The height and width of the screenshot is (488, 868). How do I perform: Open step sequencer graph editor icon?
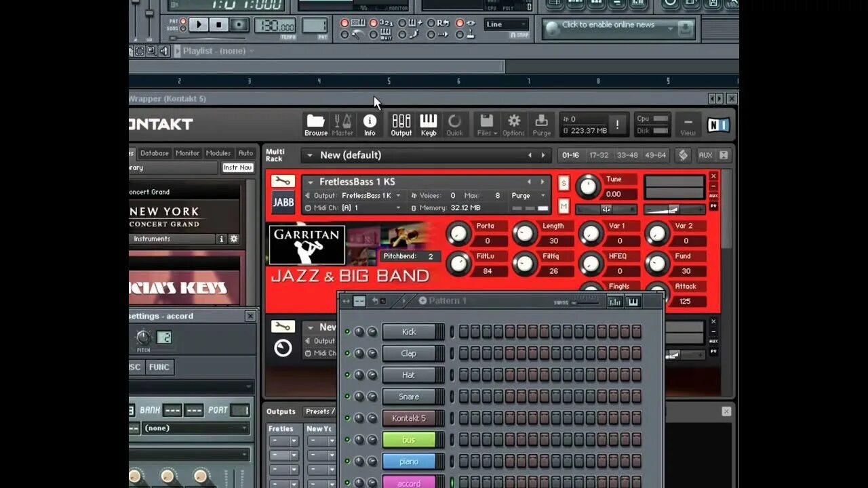[x=615, y=302]
